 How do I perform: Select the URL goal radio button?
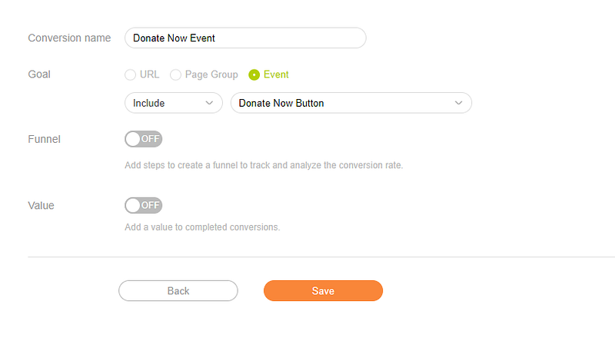[x=130, y=74]
